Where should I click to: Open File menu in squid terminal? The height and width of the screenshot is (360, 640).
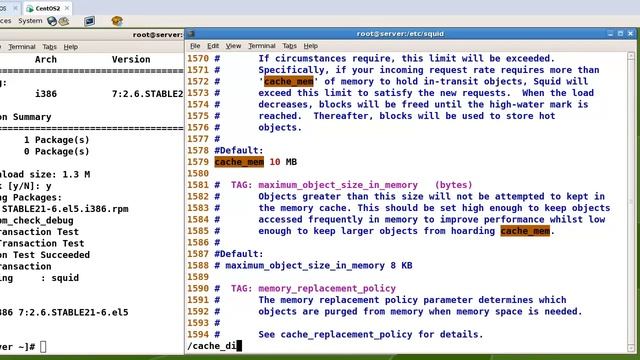click(x=195, y=46)
